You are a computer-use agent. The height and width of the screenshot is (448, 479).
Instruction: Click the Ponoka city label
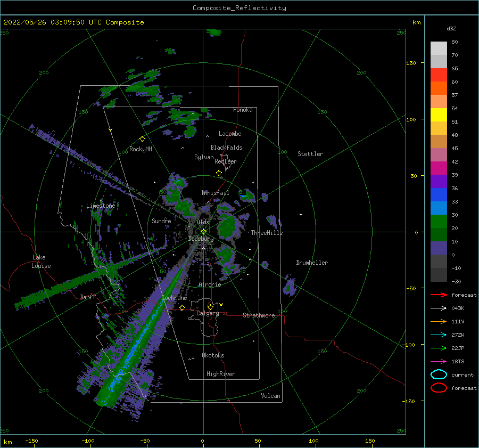243,110
